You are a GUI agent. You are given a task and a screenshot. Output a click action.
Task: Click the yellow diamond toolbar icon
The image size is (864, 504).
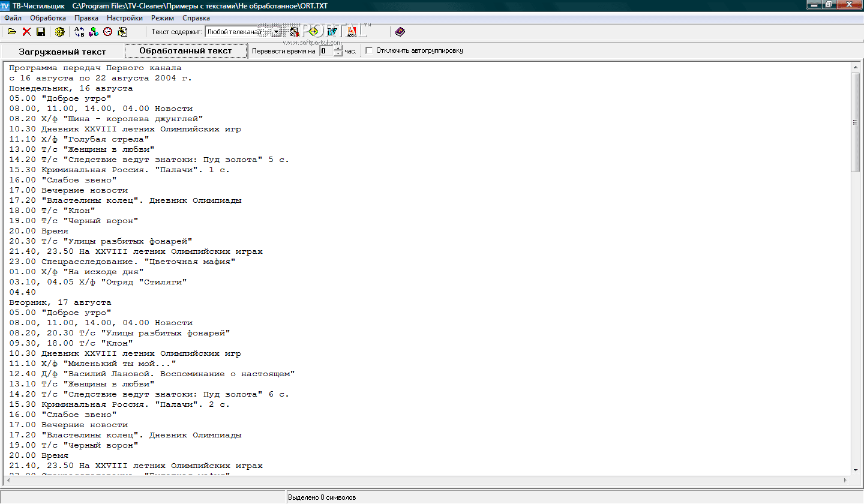click(x=313, y=32)
